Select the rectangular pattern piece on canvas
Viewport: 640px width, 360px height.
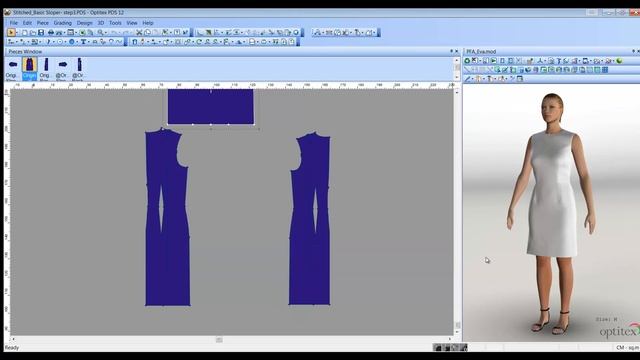tap(211, 107)
